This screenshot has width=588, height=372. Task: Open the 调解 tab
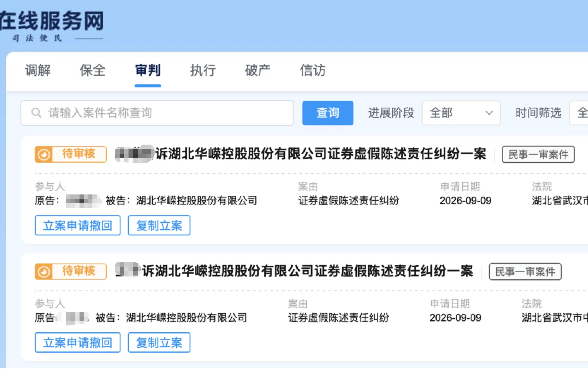tap(38, 70)
